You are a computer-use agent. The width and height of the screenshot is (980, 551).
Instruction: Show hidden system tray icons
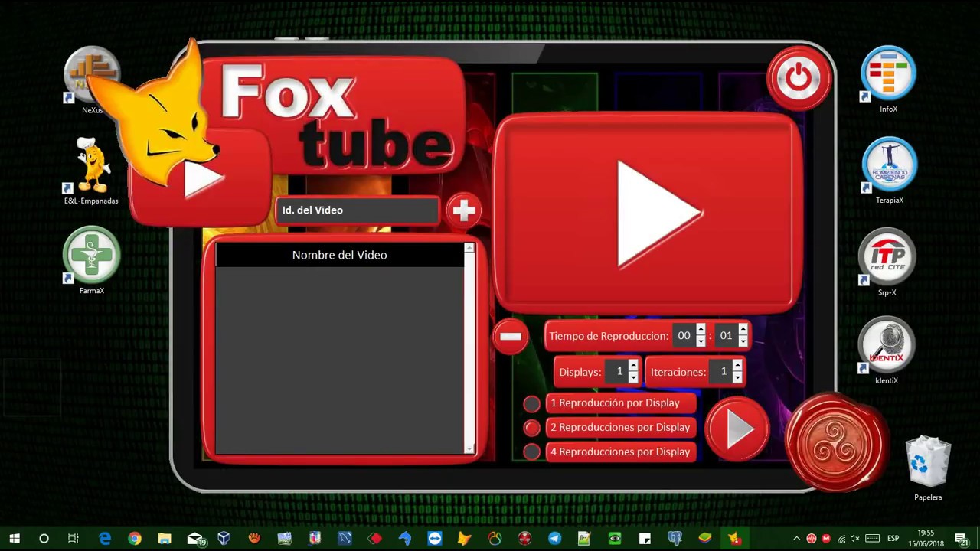tap(796, 539)
